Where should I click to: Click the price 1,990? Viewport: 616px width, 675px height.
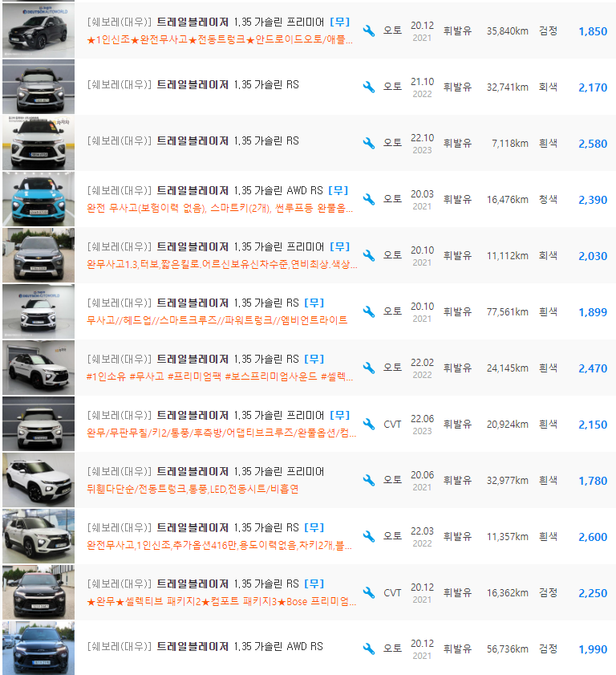pyautogui.click(x=593, y=649)
